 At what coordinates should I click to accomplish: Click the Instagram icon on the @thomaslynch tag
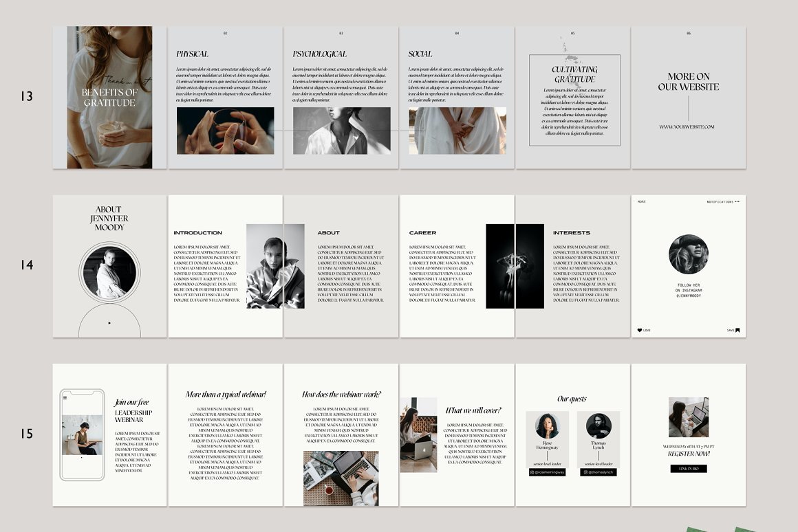[x=585, y=472]
